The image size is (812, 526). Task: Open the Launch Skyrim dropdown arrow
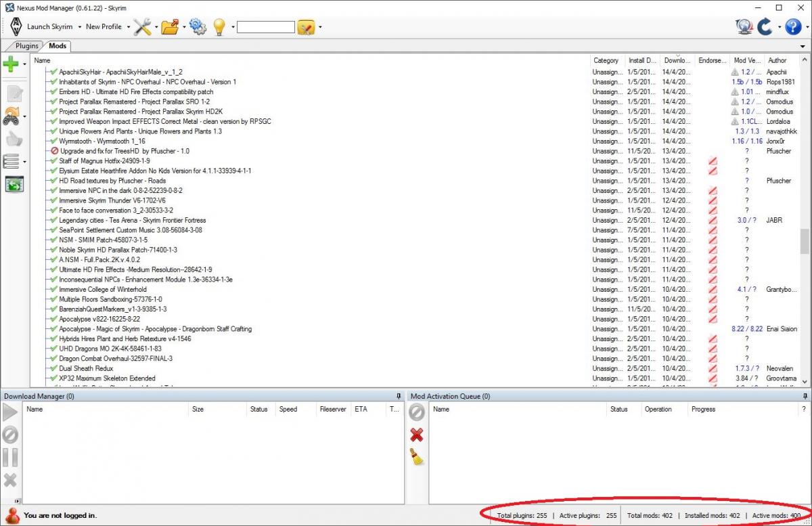79,27
